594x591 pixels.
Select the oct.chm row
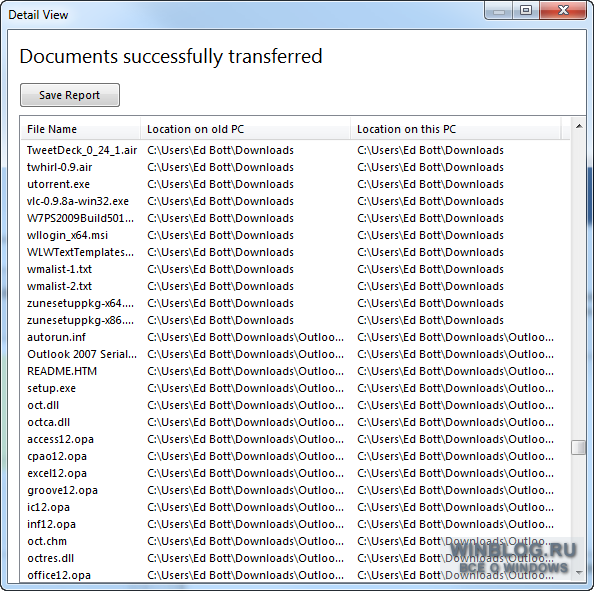click(295, 541)
